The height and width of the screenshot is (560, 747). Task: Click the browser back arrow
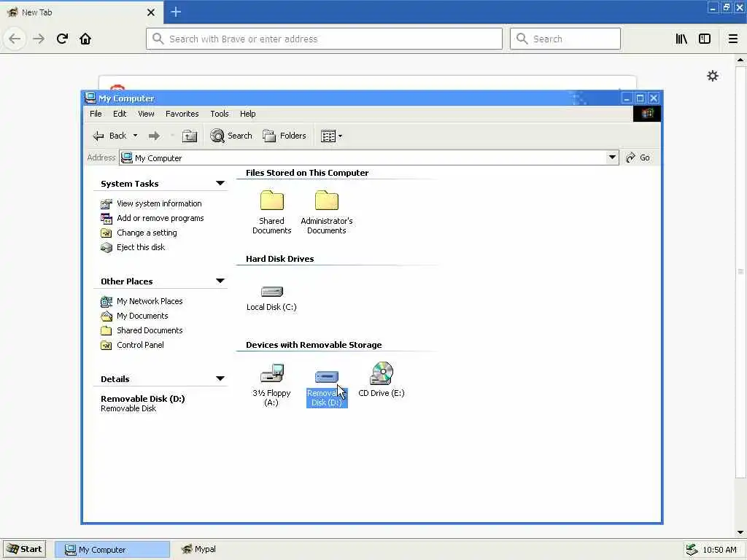click(15, 39)
